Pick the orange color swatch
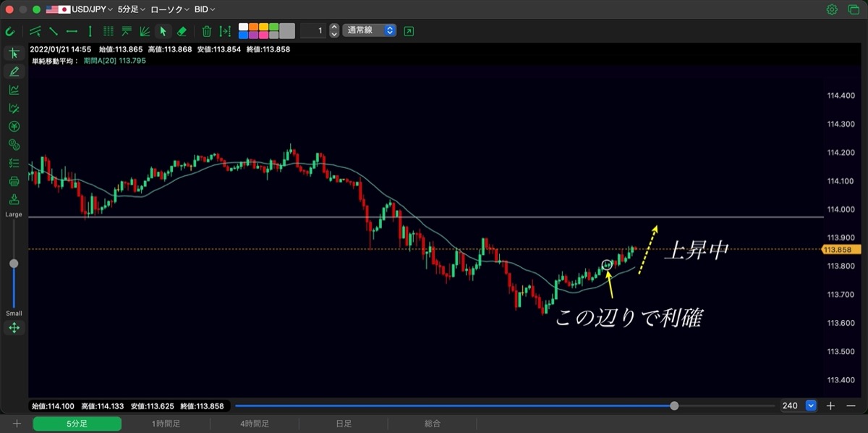Screen dimensions: 868x433 [254, 27]
